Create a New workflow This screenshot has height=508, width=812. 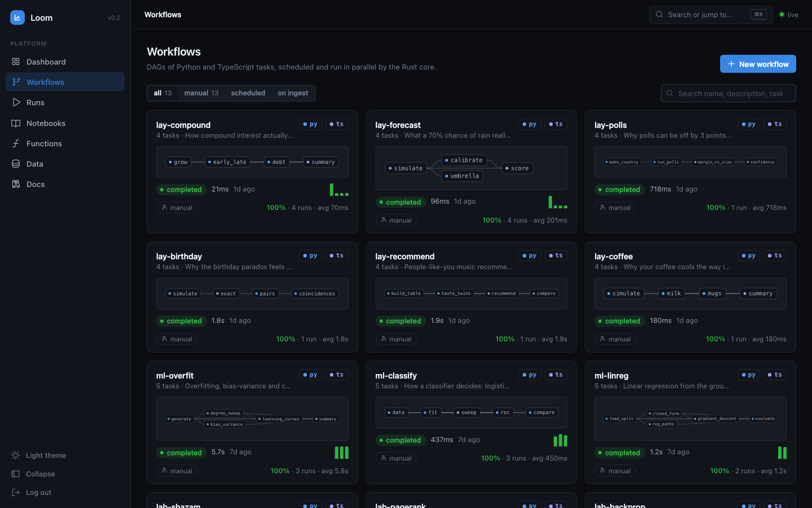click(x=758, y=64)
